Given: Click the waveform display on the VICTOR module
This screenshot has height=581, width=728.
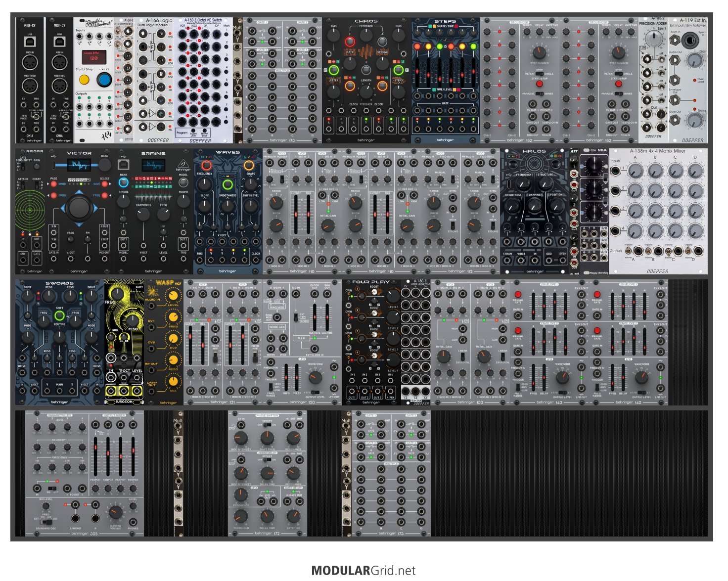Looking at the screenshot, I should point(79,165).
